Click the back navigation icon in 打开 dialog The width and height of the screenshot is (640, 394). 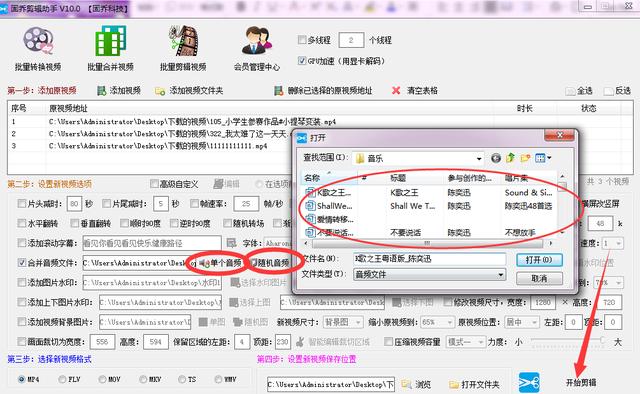point(496,158)
